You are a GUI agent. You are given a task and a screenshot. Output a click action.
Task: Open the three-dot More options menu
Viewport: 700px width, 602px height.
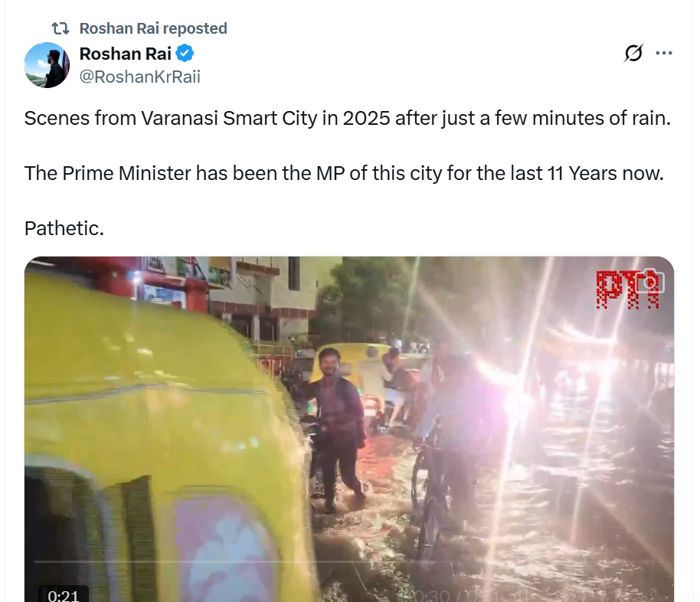tap(664, 53)
